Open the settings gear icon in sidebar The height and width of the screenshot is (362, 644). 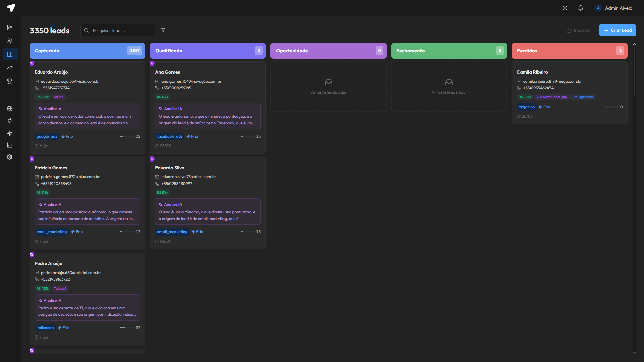coord(10,157)
